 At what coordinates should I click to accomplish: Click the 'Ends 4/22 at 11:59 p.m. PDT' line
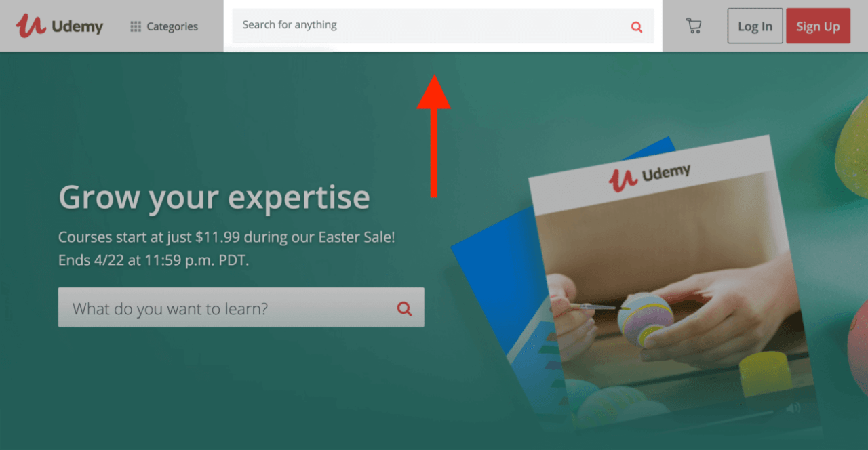tap(154, 260)
